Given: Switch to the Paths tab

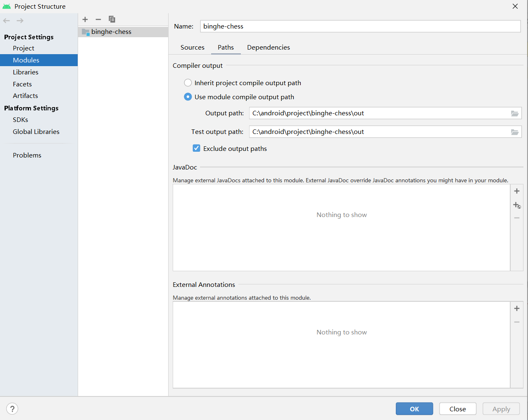Looking at the screenshot, I should tap(226, 48).
